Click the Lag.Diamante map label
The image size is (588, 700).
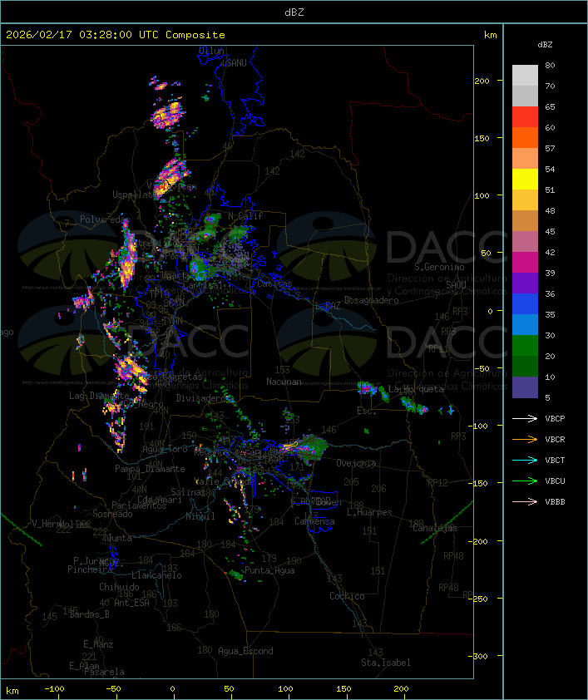coord(99,396)
